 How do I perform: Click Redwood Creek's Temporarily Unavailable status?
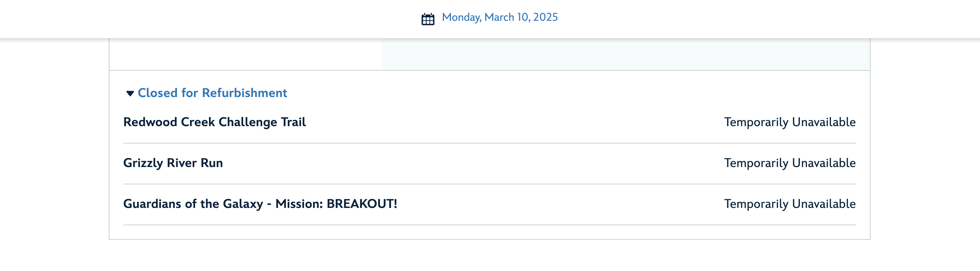[790, 122]
